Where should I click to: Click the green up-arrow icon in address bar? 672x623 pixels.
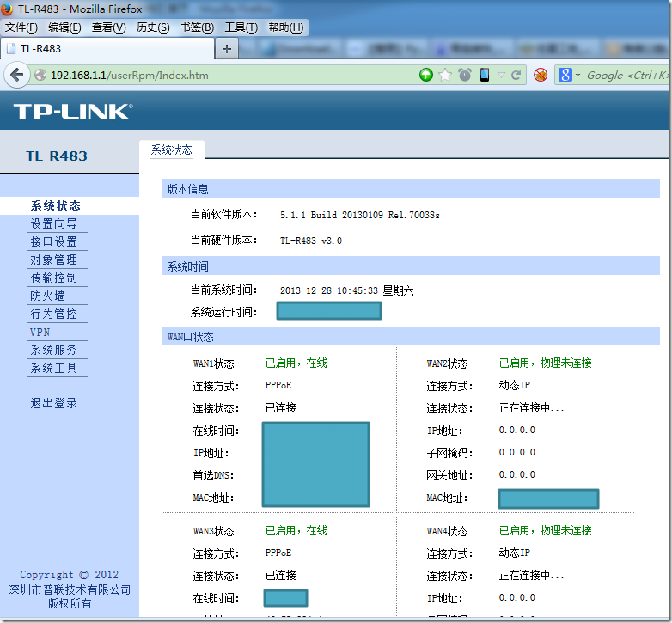[425, 75]
